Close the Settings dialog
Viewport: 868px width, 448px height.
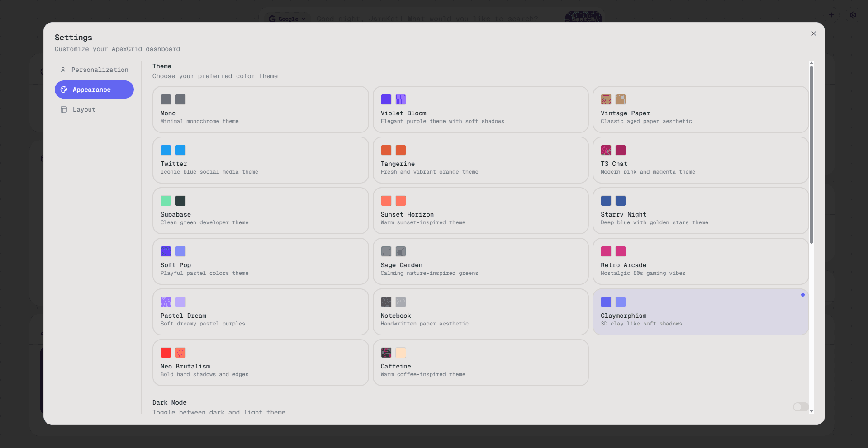(x=813, y=33)
